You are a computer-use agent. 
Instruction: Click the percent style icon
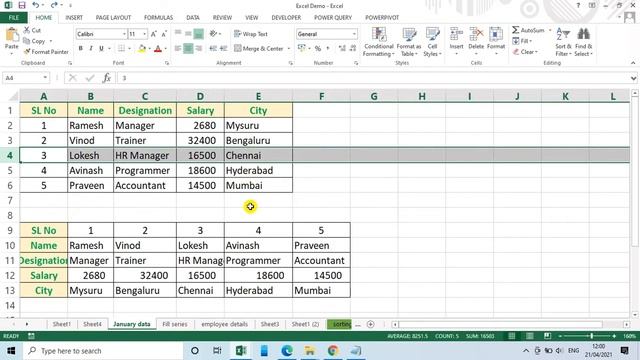(x=318, y=49)
